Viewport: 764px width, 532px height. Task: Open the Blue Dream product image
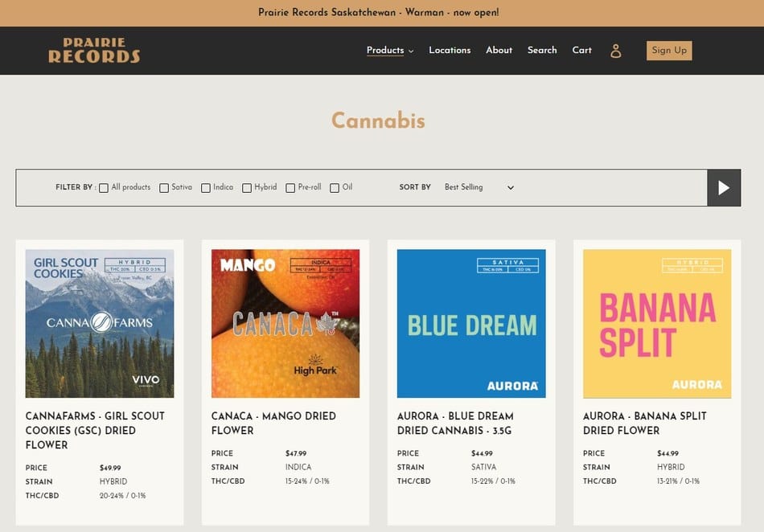471,324
